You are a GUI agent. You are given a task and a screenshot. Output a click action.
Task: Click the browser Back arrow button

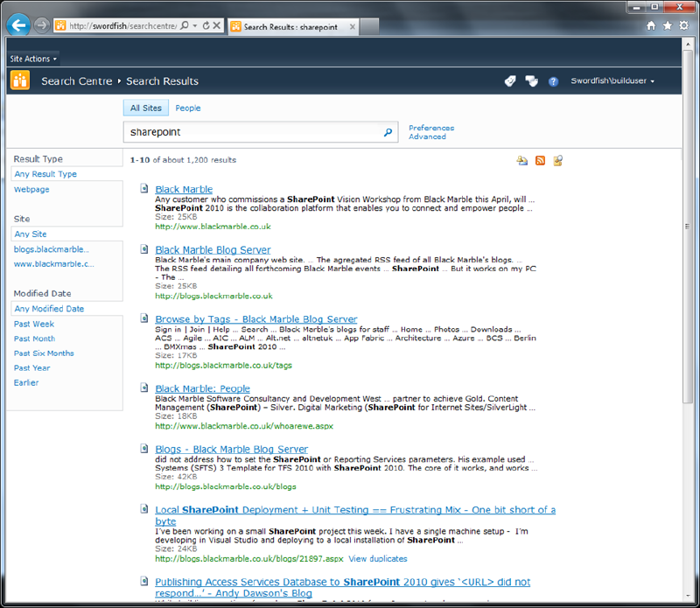(18, 25)
